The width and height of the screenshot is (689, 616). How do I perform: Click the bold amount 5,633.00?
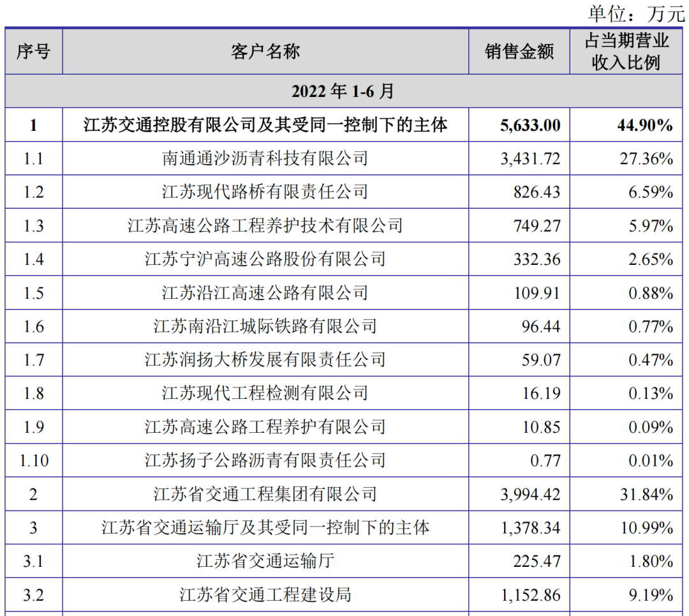coord(530,125)
